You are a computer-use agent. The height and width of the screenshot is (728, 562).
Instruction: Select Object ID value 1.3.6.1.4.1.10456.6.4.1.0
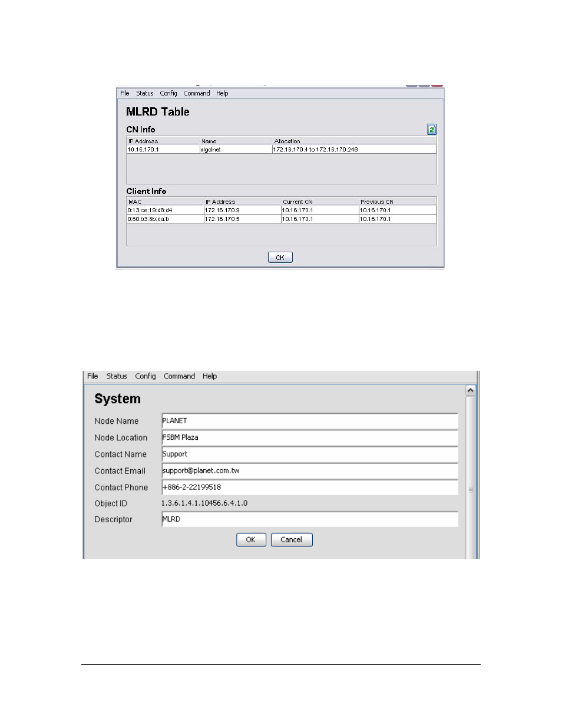pyautogui.click(x=204, y=503)
